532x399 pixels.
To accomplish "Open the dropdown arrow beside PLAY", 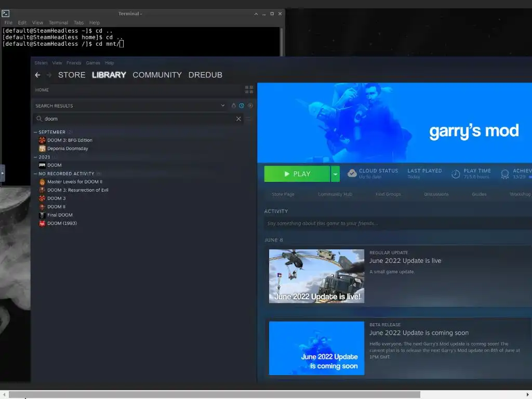I will [x=335, y=174].
